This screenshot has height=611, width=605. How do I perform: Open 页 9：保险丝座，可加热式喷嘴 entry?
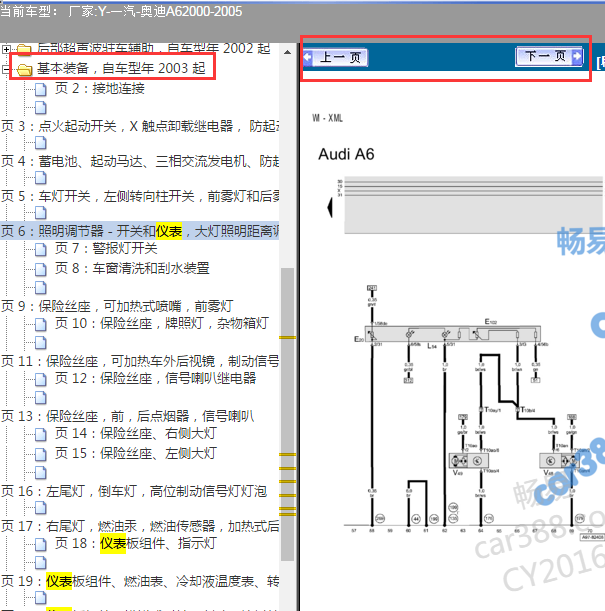(117, 306)
